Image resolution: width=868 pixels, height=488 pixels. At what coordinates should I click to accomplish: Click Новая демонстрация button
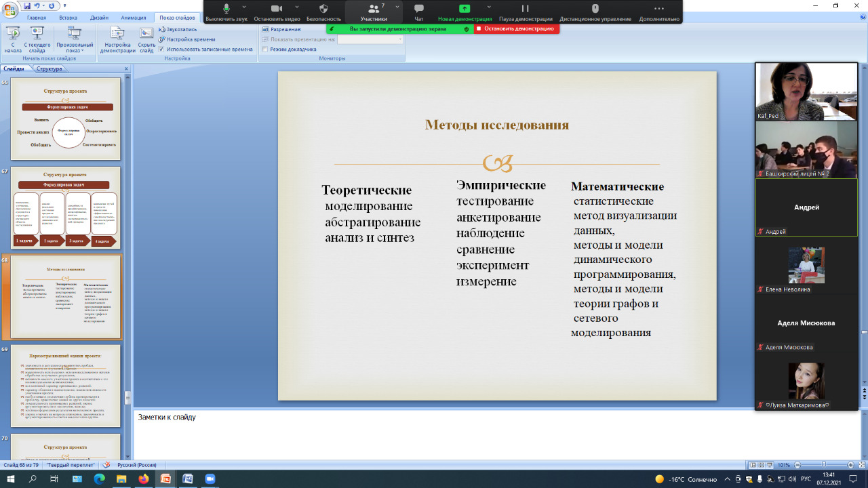coord(464,12)
